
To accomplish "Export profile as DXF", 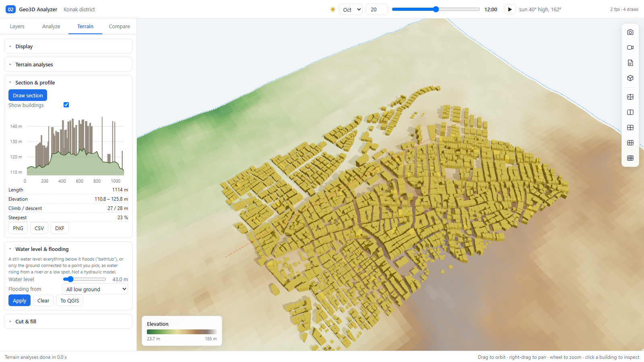I will pyautogui.click(x=60, y=228).
